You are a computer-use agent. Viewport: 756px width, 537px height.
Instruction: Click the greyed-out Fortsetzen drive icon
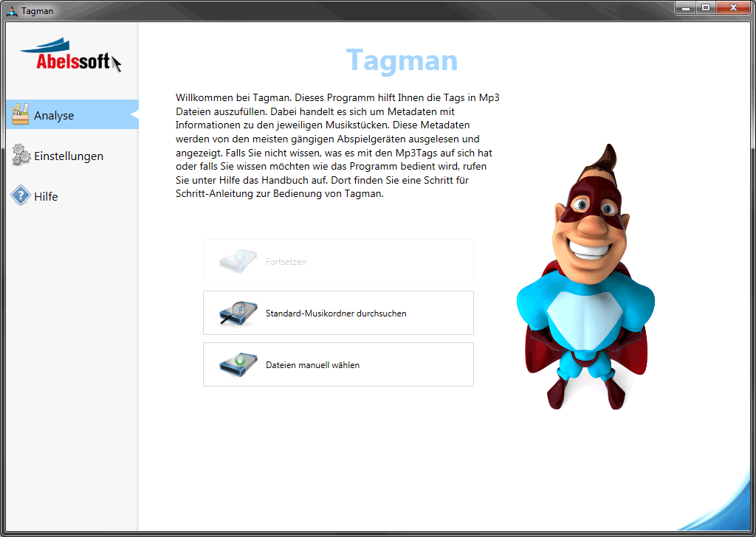238,261
